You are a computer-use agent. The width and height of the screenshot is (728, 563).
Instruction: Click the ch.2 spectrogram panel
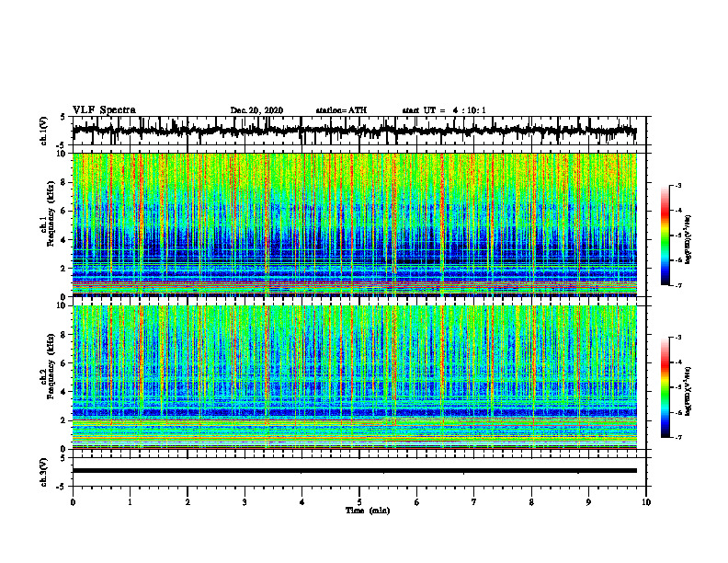[355, 377]
